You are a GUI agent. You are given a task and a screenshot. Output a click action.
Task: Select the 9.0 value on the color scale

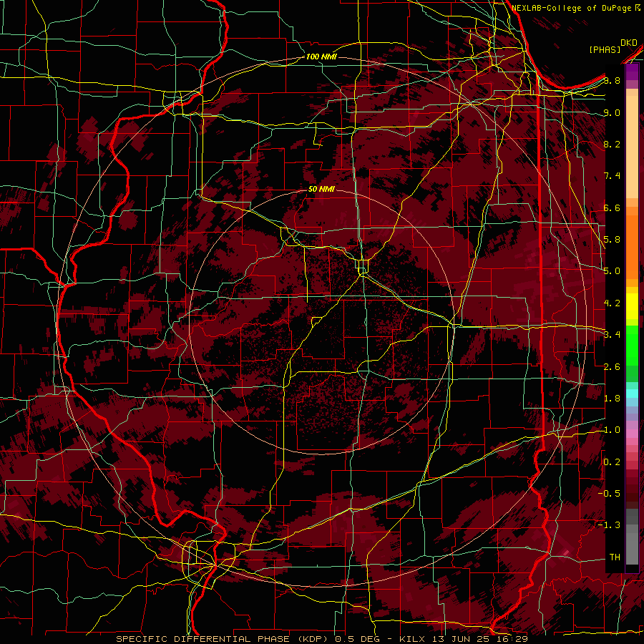(x=612, y=112)
